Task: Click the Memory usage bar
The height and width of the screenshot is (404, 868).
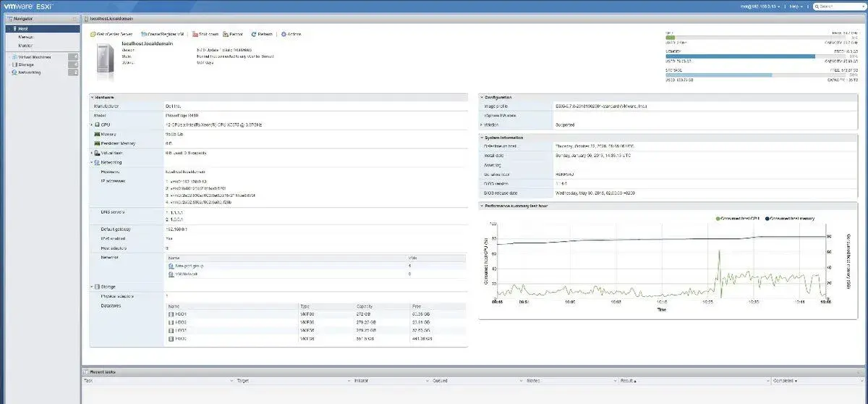Action: tap(756, 56)
